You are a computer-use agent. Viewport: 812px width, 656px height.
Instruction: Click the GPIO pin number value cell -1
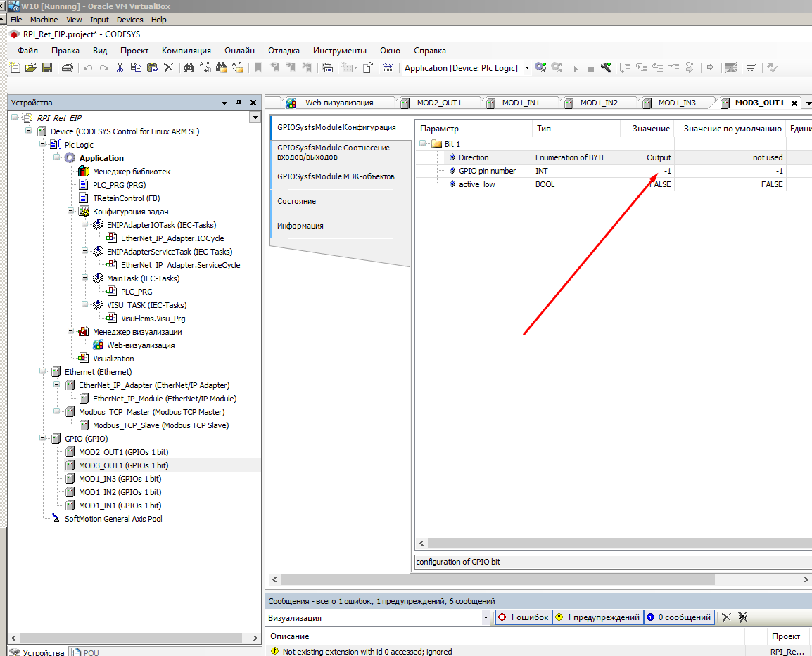[x=647, y=171]
